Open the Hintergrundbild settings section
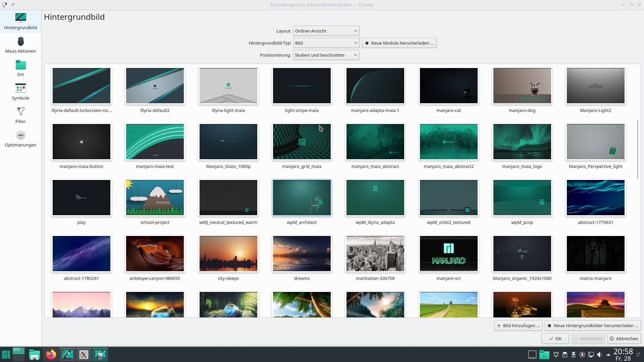Image resolution: width=644 pixels, height=362 pixels. click(20, 22)
